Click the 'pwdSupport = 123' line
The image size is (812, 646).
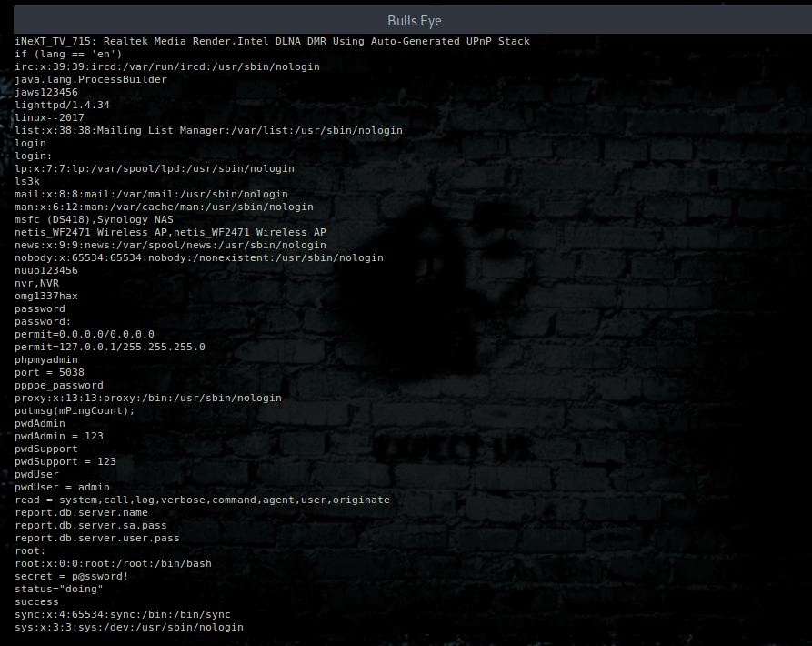[x=65, y=461]
